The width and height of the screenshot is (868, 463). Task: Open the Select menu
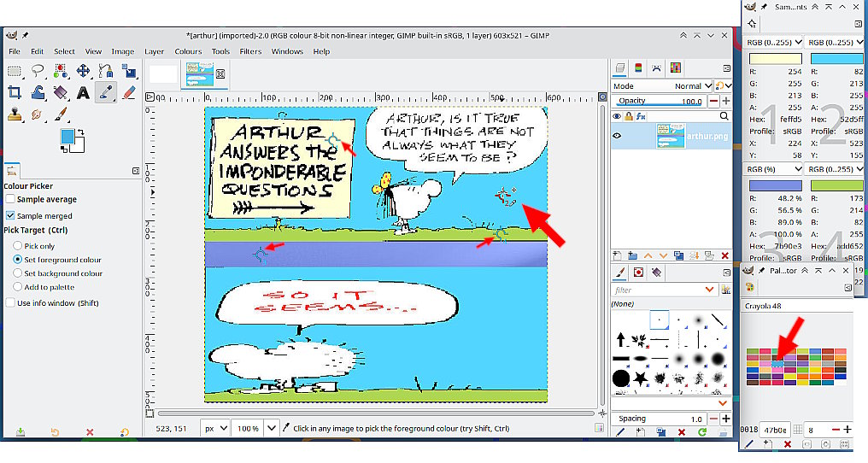pyautogui.click(x=64, y=51)
